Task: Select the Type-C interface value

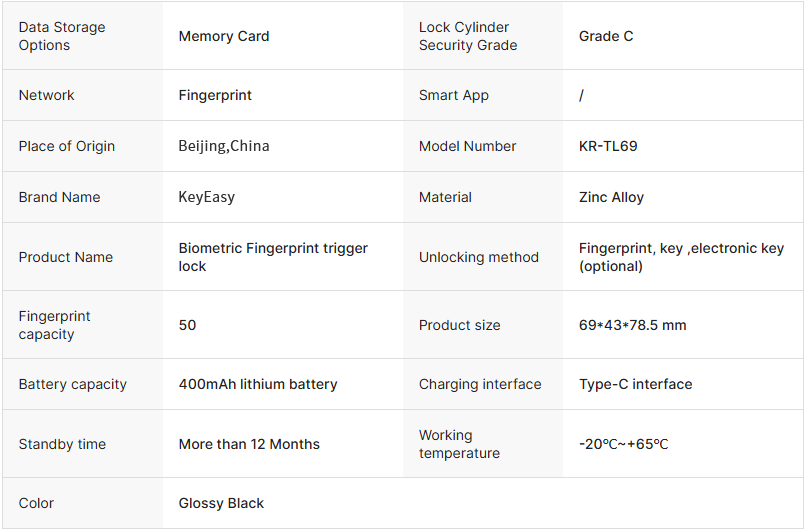Action: coord(635,384)
